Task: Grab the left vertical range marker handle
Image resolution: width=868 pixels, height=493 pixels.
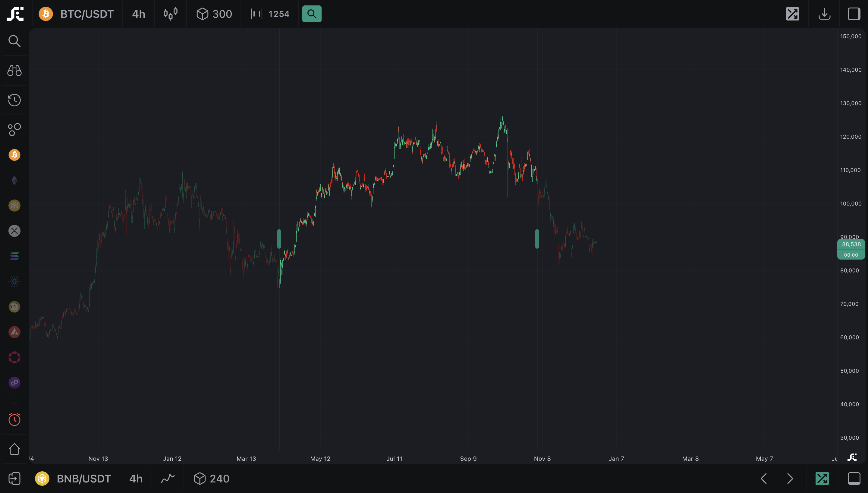Action: coord(279,239)
